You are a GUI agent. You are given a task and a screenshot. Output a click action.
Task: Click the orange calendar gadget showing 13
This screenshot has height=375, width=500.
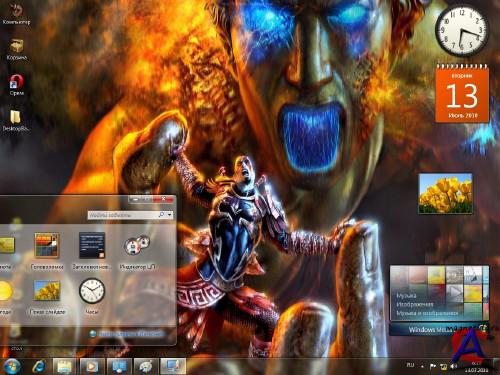462,93
